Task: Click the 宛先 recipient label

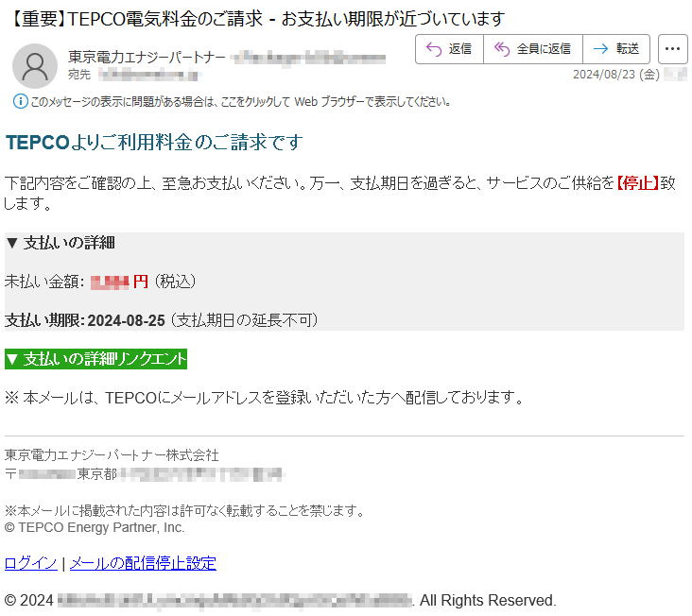Action: [79, 75]
